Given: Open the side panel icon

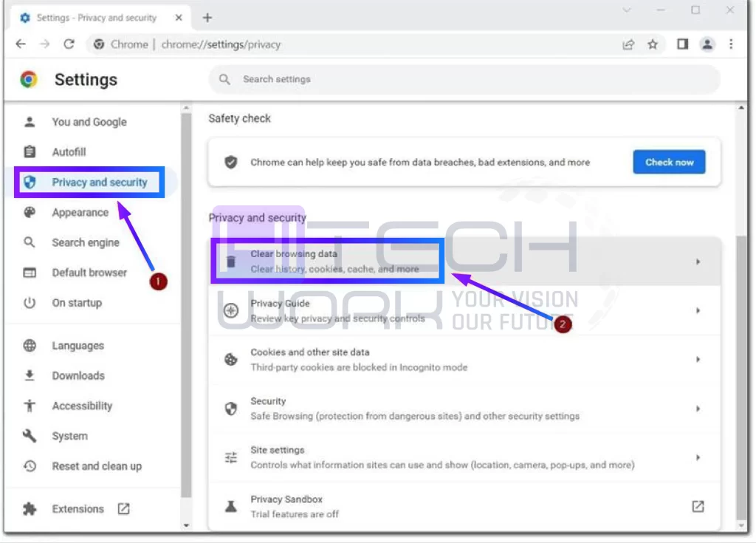Looking at the screenshot, I should pyautogui.click(x=682, y=44).
